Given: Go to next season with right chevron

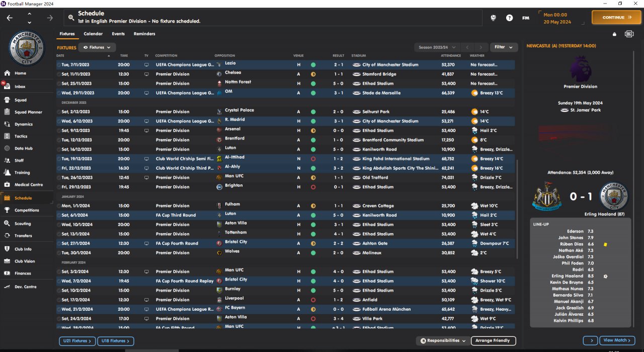Looking at the screenshot, I should coord(481,47).
